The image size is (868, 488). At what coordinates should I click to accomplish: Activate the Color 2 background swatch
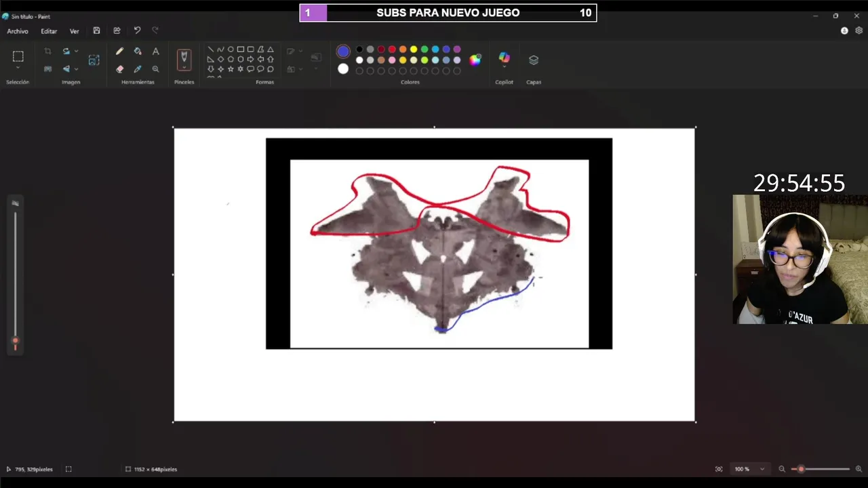pyautogui.click(x=343, y=68)
